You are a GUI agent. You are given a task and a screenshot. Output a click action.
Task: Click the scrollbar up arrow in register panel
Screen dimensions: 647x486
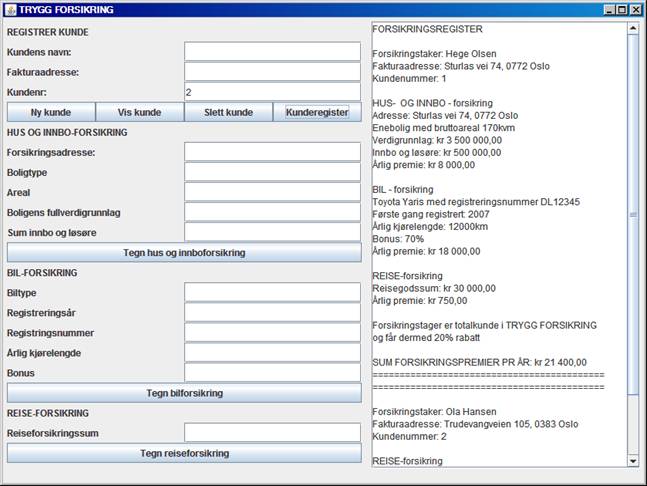[633, 28]
